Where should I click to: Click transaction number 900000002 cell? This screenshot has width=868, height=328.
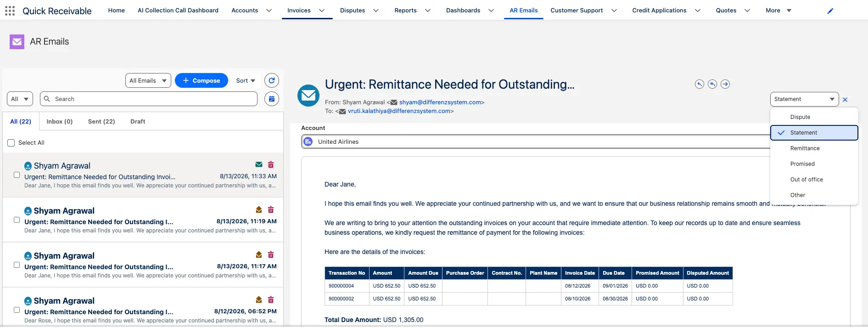point(347,299)
